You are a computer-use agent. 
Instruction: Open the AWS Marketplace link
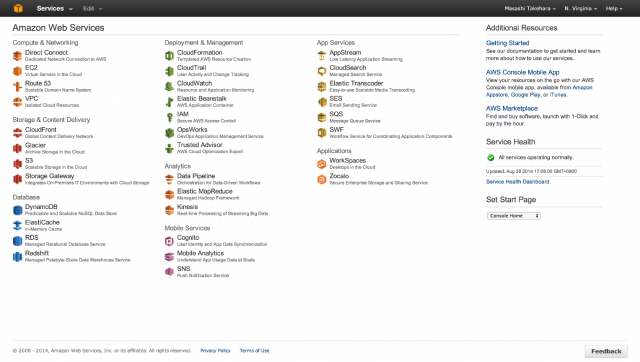pyautogui.click(x=512, y=109)
